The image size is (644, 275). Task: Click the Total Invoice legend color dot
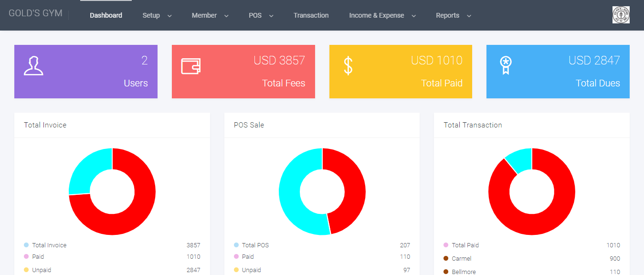(x=26, y=245)
